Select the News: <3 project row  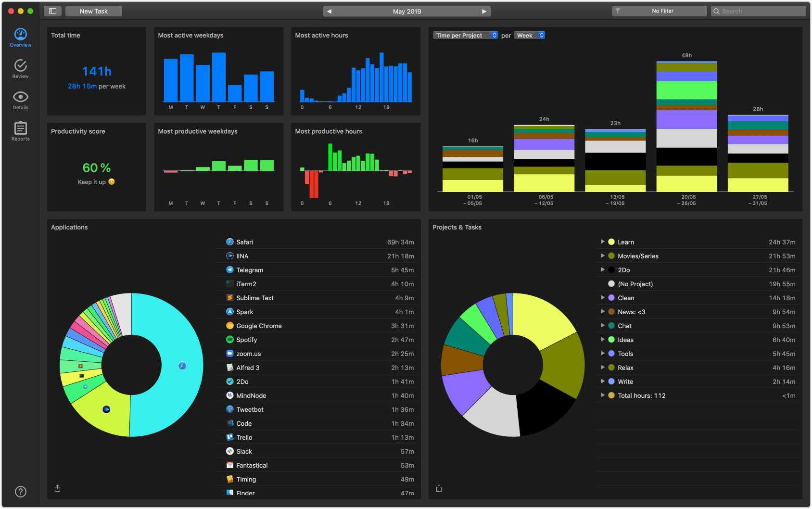pos(698,312)
